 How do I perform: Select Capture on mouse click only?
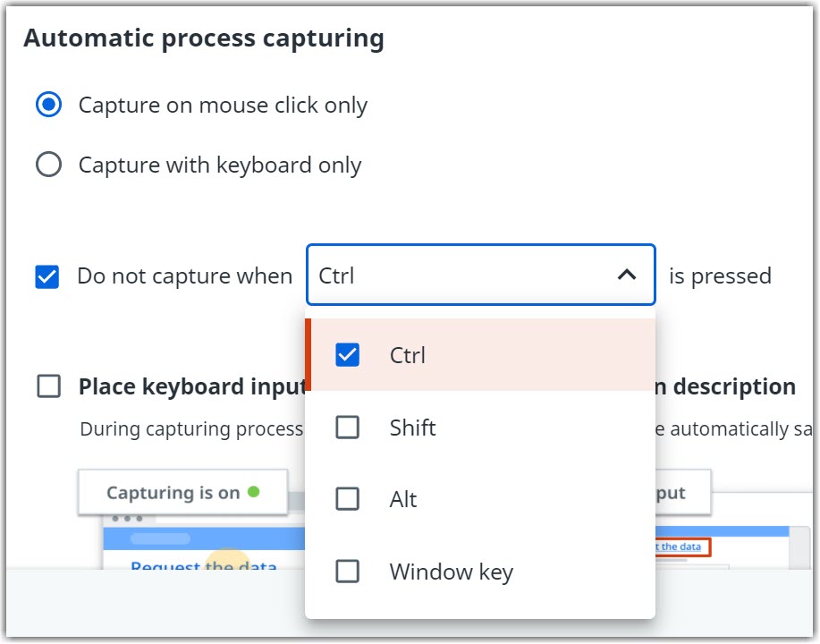click(48, 105)
